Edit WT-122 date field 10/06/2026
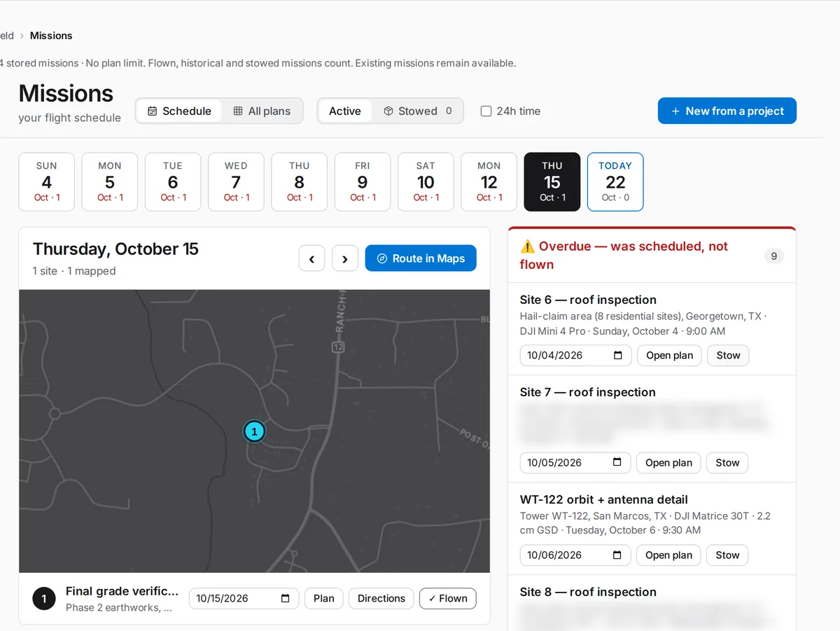This screenshot has height=631, width=840. coord(575,555)
